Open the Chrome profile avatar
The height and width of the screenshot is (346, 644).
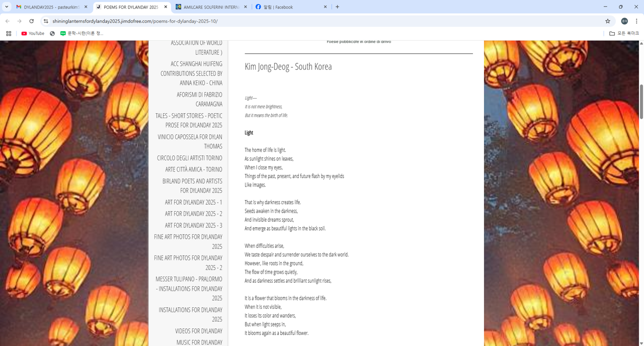point(624,21)
